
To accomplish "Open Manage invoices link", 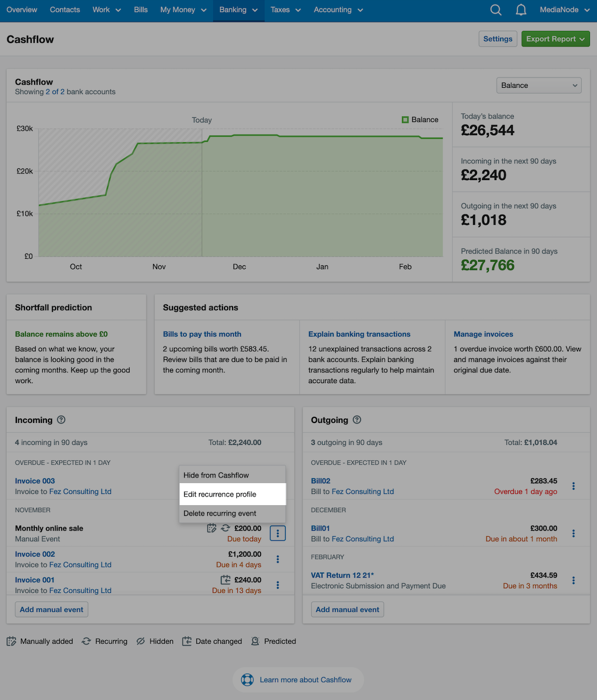I will [483, 334].
